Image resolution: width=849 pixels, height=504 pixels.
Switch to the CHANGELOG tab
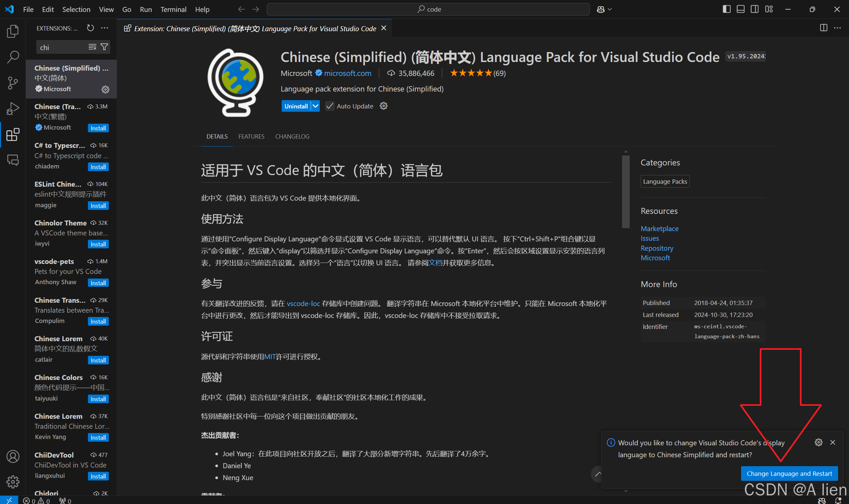pyautogui.click(x=292, y=136)
